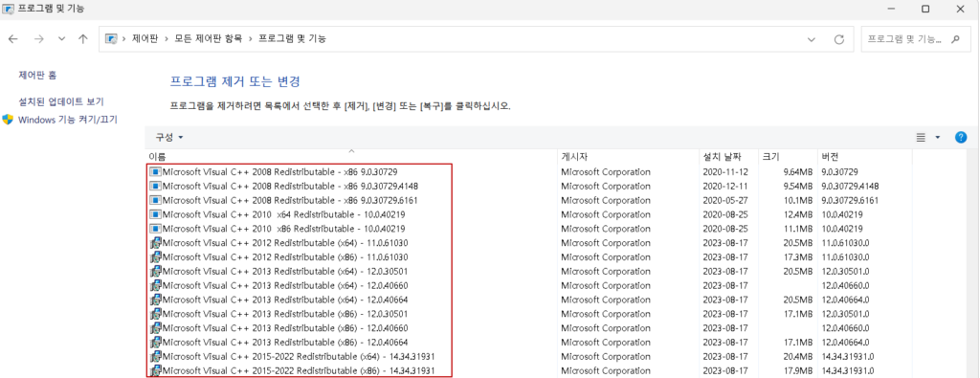Go up one folder level arrow
Viewport: 980px width, 378px height.
[83, 38]
